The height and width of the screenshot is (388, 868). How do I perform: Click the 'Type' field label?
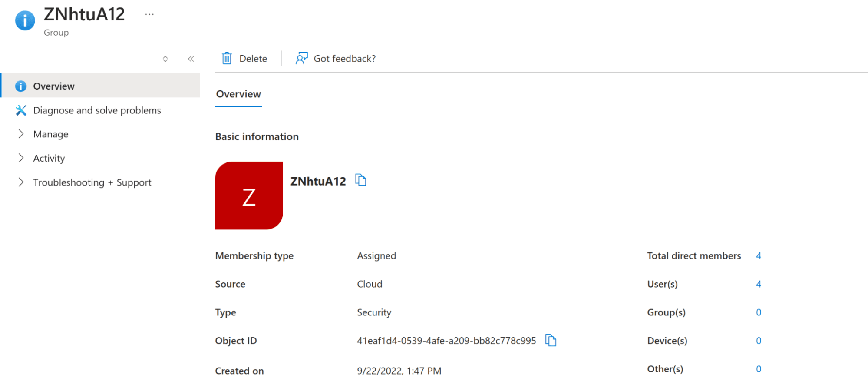[225, 312]
